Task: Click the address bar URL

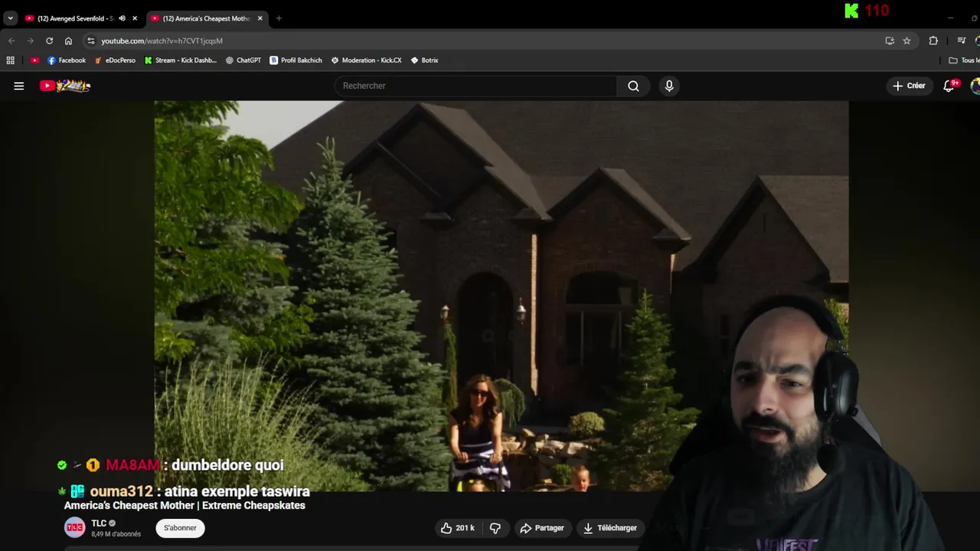Action: point(162,41)
